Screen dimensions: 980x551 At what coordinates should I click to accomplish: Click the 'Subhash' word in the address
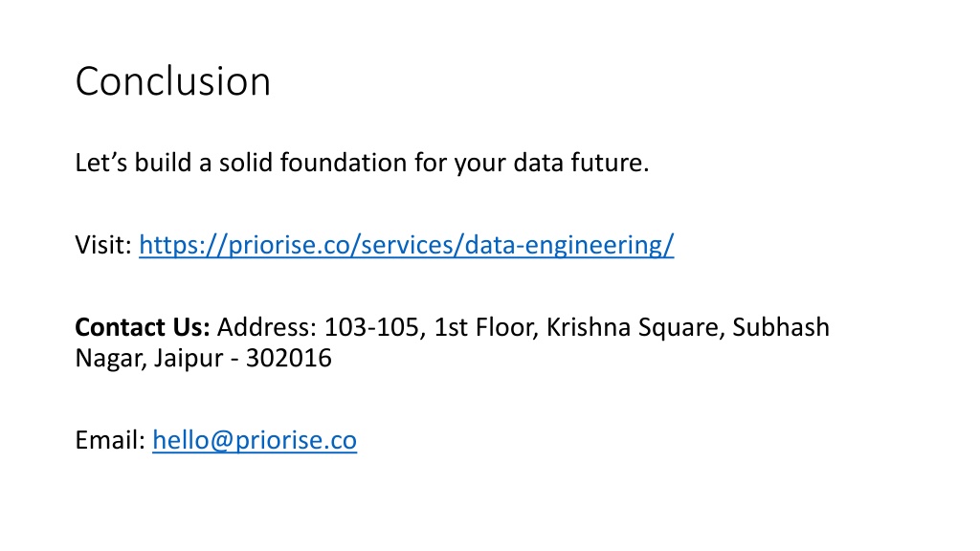[x=781, y=327]
